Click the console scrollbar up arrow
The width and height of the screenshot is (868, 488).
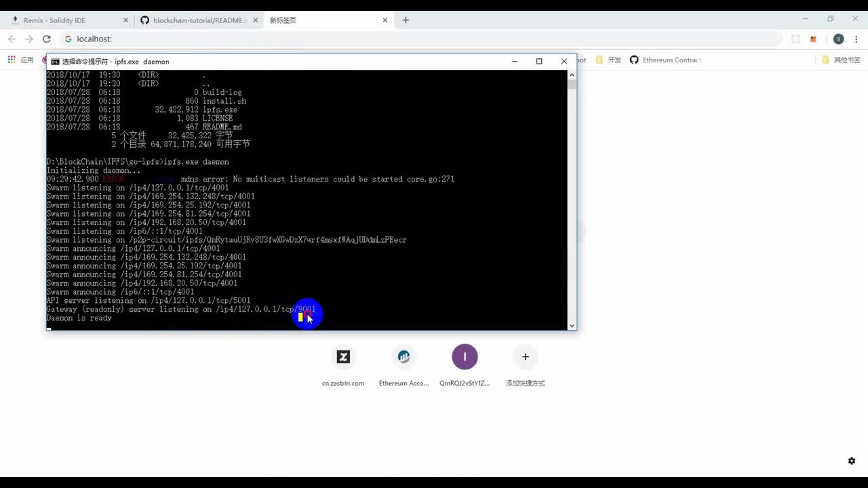point(572,74)
